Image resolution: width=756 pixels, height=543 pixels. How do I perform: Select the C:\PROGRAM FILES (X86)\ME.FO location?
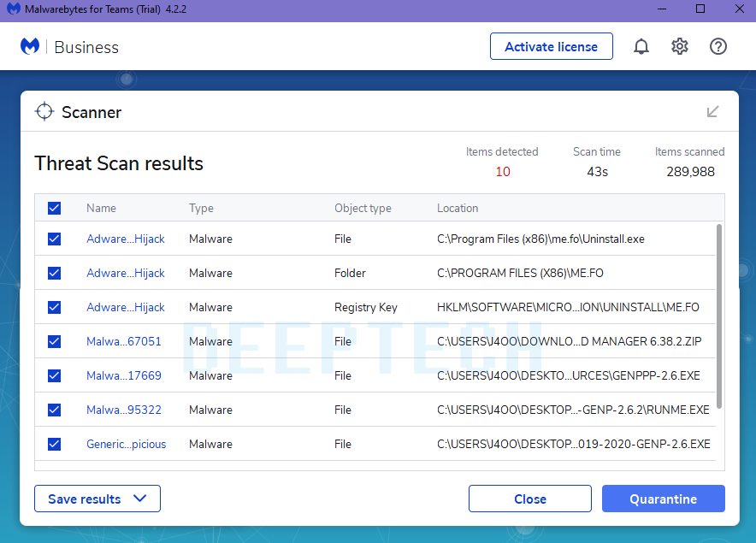coord(520,273)
